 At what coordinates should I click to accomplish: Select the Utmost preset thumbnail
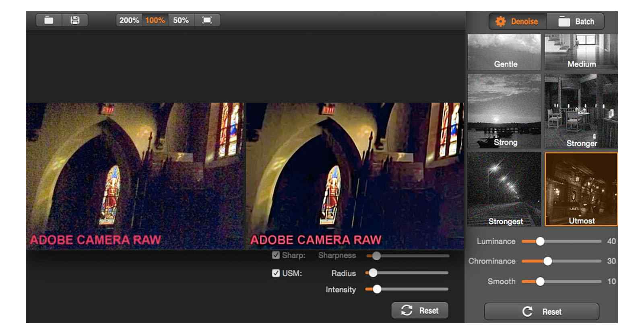581,189
